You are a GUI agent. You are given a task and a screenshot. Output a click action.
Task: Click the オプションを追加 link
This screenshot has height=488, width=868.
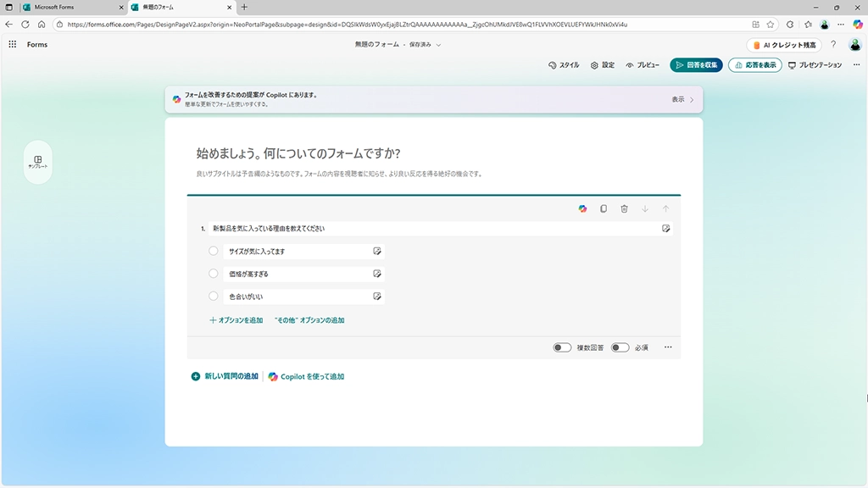click(236, 320)
